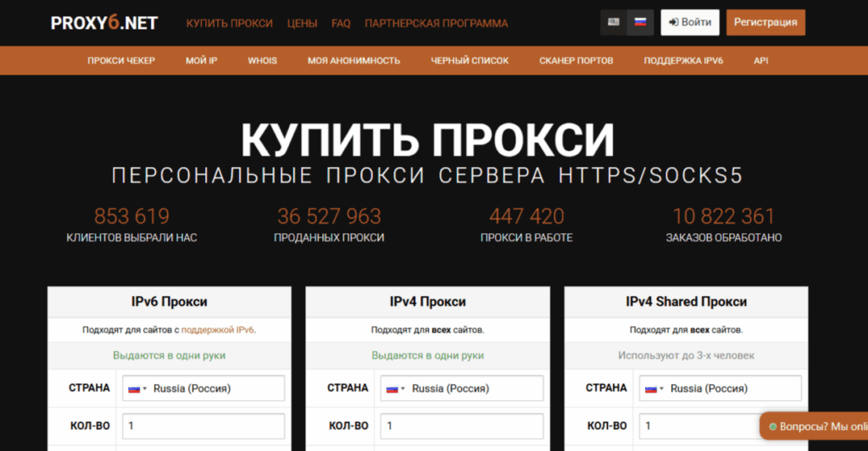Click the IPv6 Прокси card heading

click(170, 302)
